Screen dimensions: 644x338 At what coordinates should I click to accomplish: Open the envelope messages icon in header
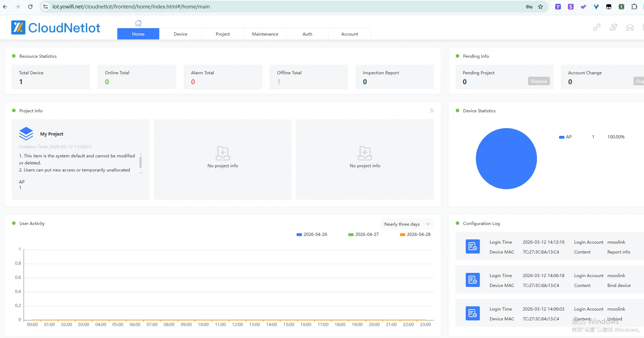(630, 27)
